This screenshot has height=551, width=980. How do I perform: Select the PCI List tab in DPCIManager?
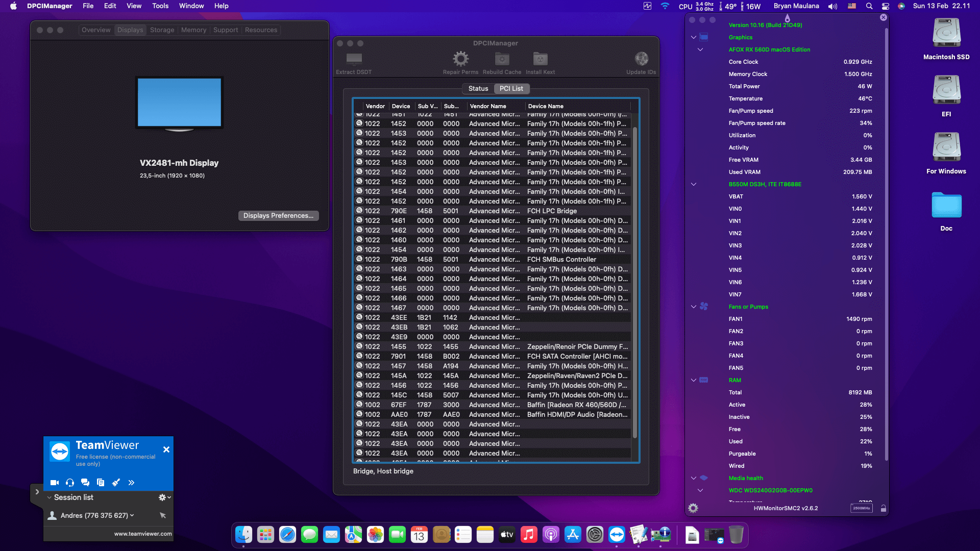point(511,89)
